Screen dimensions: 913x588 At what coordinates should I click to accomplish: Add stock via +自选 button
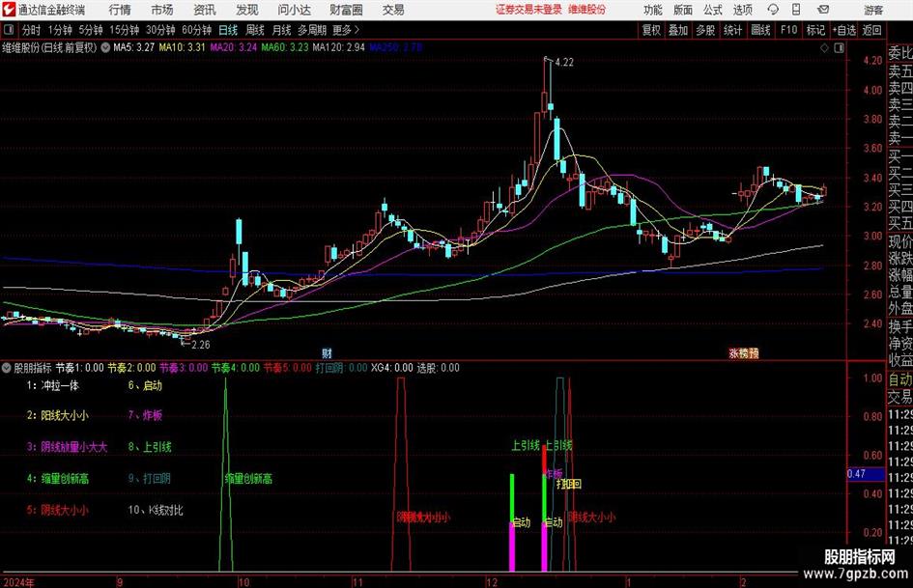tap(843, 30)
